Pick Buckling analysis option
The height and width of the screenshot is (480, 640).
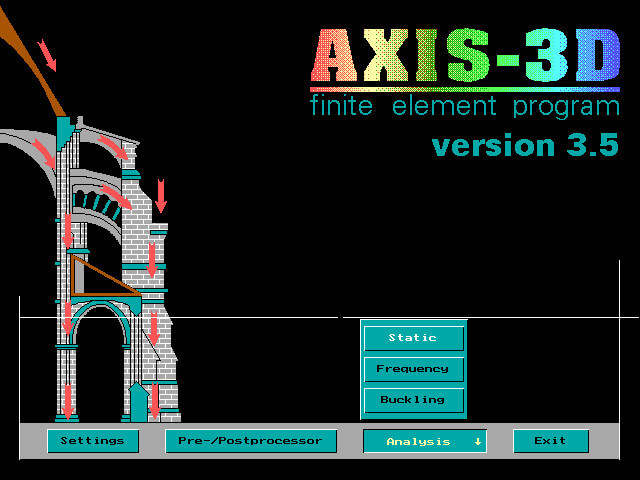tap(413, 400)
